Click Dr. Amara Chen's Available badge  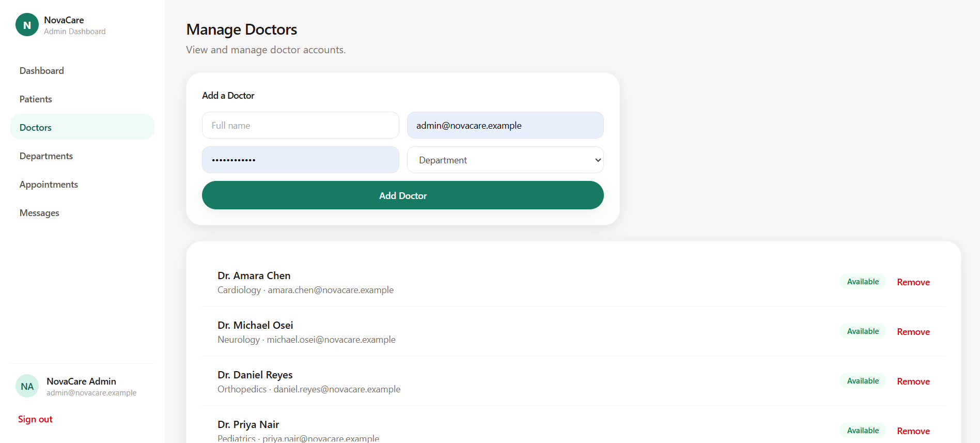click(863, 281)
